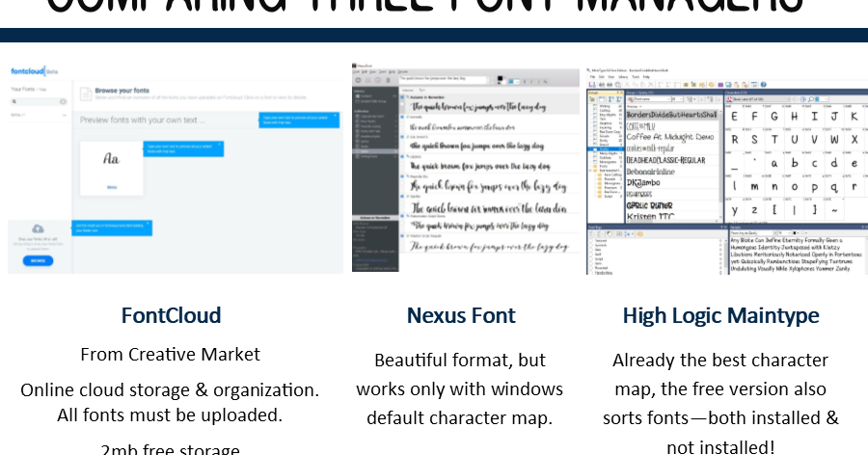Click the info circle icon in Nexus Font toolbar
The width and height of the screenshot is (868, 455).
coord(378,80)
